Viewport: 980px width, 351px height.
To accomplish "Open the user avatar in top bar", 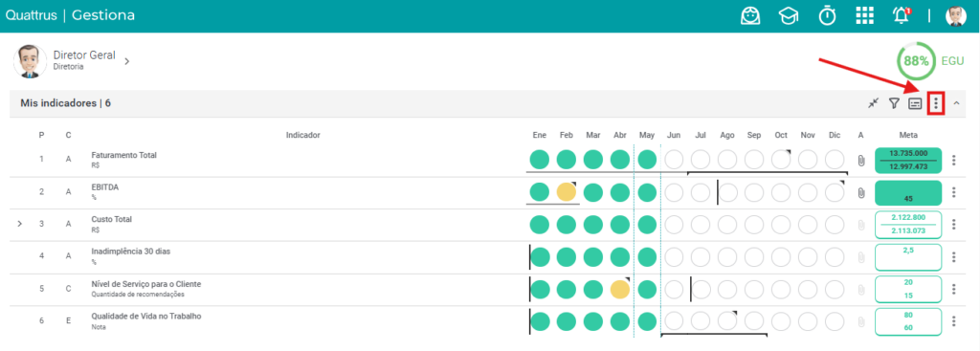I will 956,15.
